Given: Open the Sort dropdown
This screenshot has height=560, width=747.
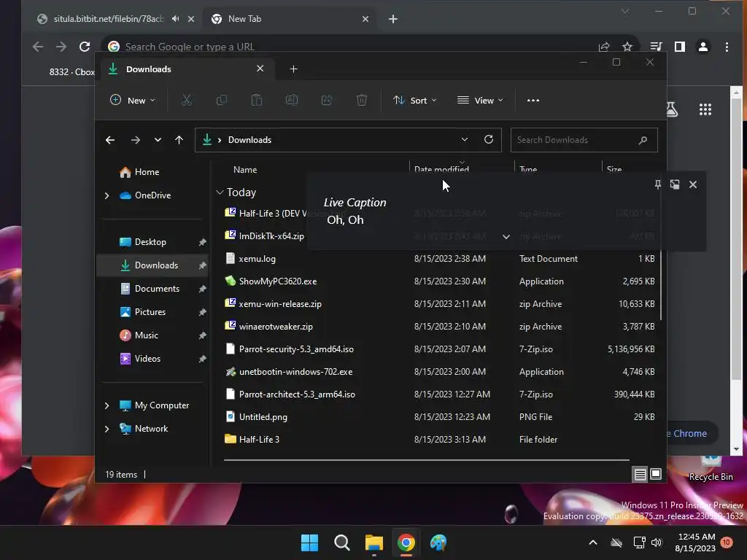Looking at the screenshot, I should pyautogui.click(x=414, y=101).
